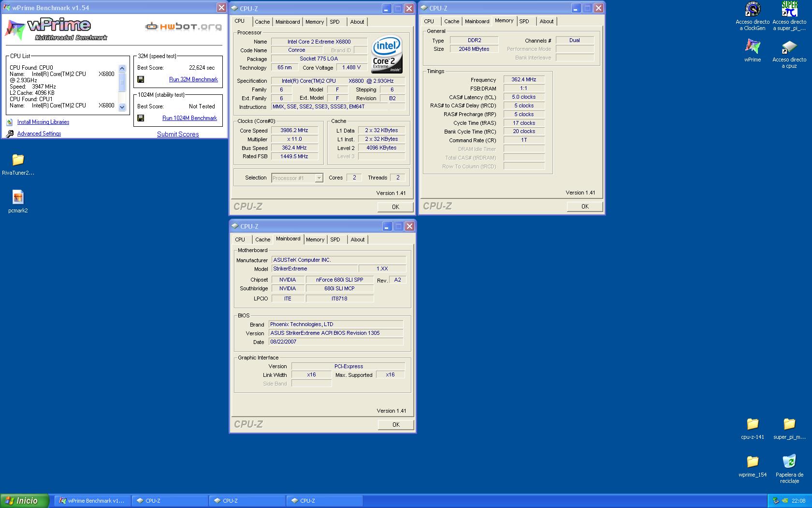
Task: Click the second green tray icon beside the clock
Action: pos(785,501)
